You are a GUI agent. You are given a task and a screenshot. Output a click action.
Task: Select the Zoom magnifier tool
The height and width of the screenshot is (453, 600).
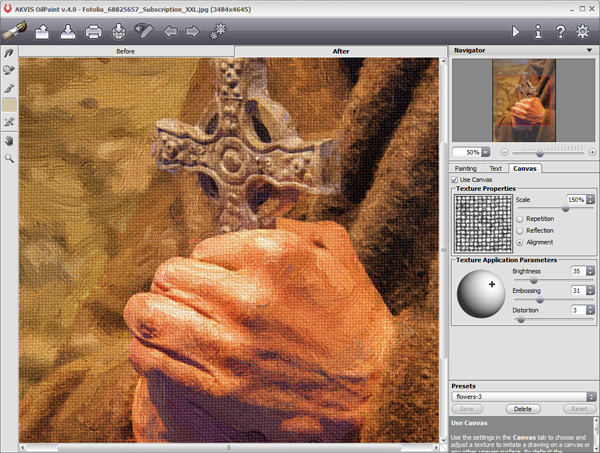[10, 158]
